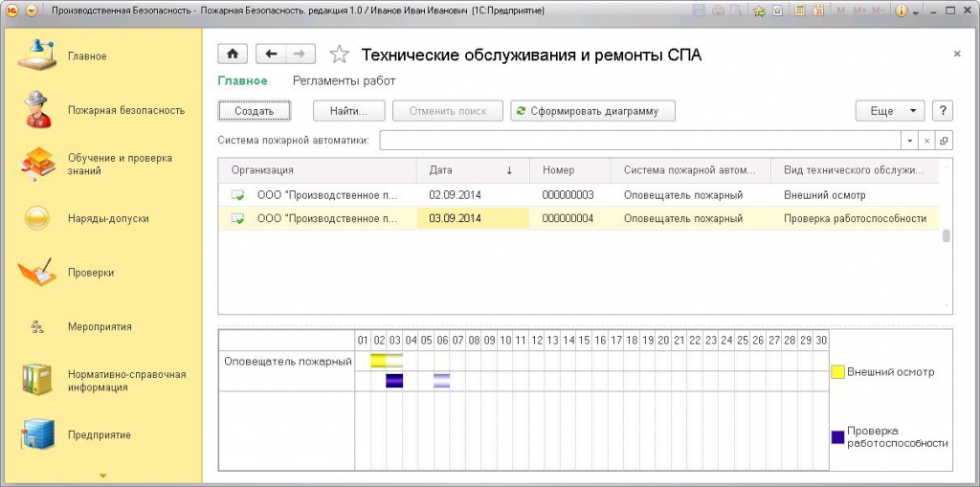
Task: Click the help question mark button
Action: pos(942,111)
